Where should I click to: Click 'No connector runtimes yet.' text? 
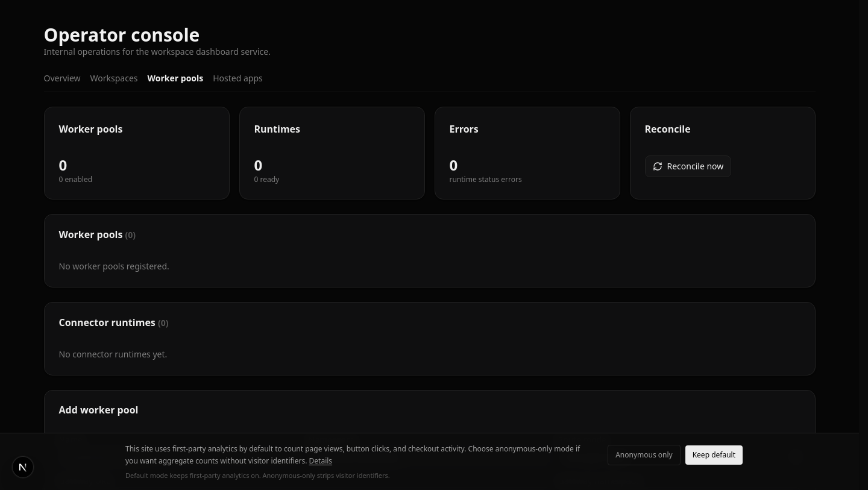click(113, 354)
